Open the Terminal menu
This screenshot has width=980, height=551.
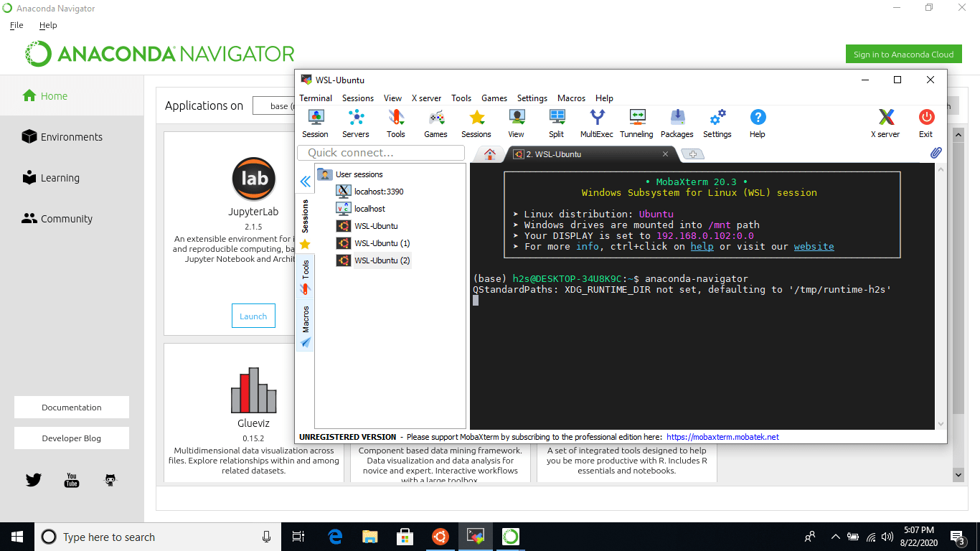(316, 98)
